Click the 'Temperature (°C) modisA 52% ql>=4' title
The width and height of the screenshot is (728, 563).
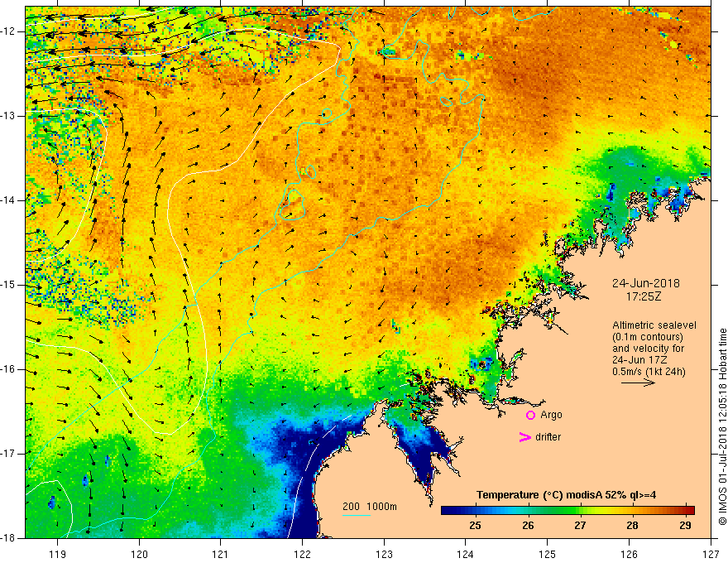click(566, 495)
